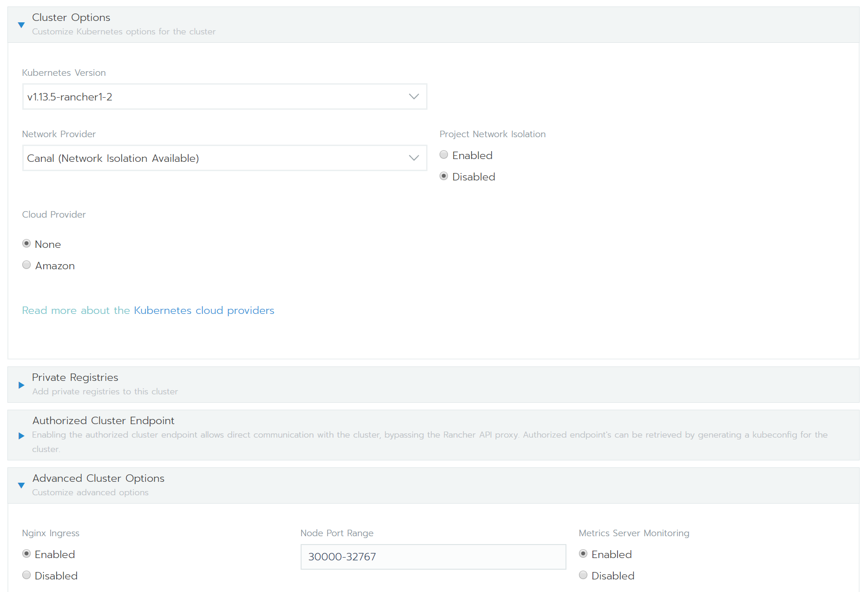Image resolution: width=868 pixels, height=592 pixels.
Task: Click the Private Registries header
Action: click(x=74, y=377)
